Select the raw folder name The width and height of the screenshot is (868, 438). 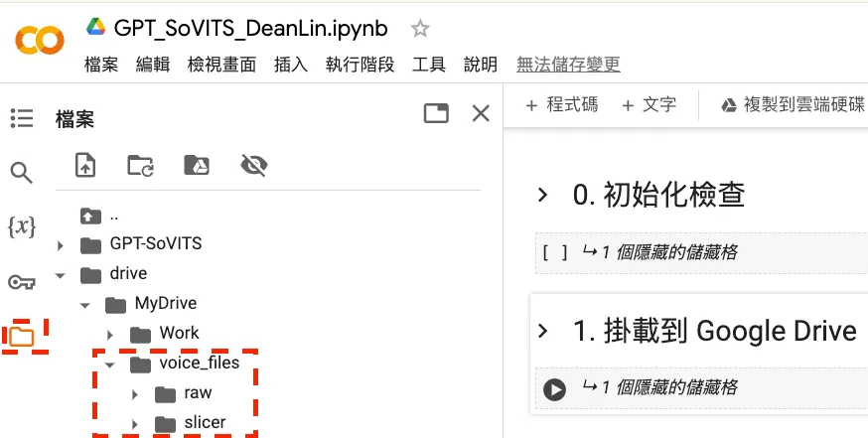199,392
